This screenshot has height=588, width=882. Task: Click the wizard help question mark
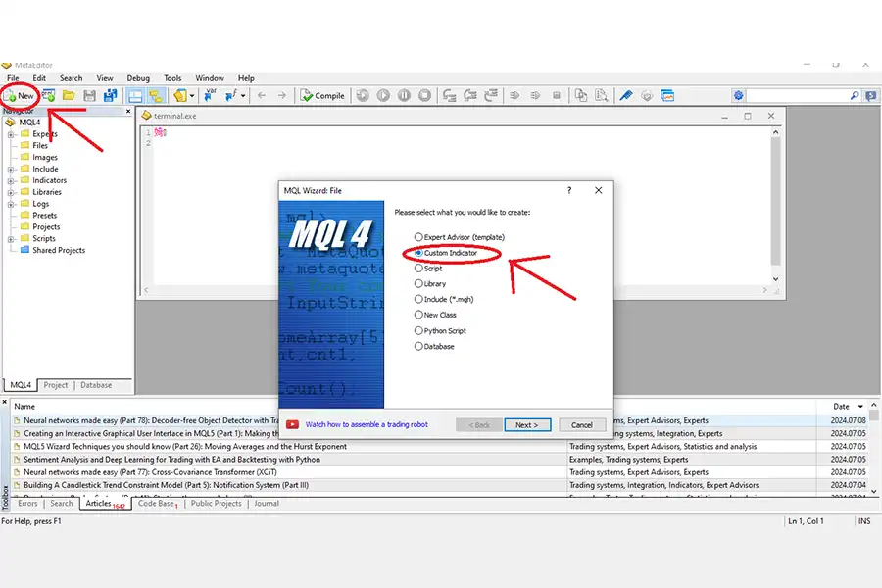pos(569,190)
